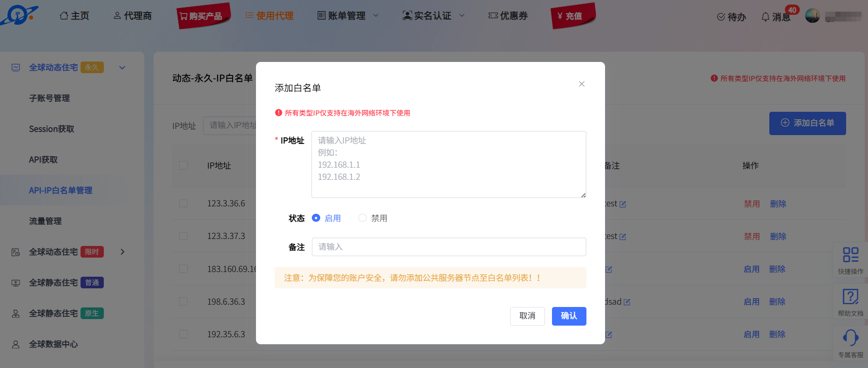Select the 禁用 status radio button
Screen dimensions: 868x368
[363, 218]
